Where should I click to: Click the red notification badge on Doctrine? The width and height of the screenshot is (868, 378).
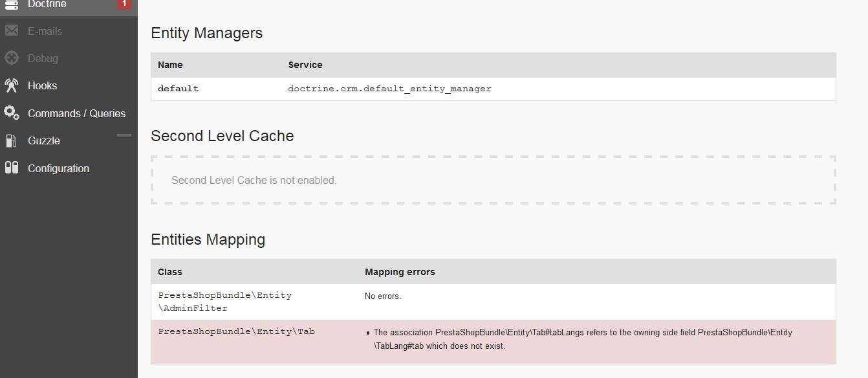(x=125, y=3)
